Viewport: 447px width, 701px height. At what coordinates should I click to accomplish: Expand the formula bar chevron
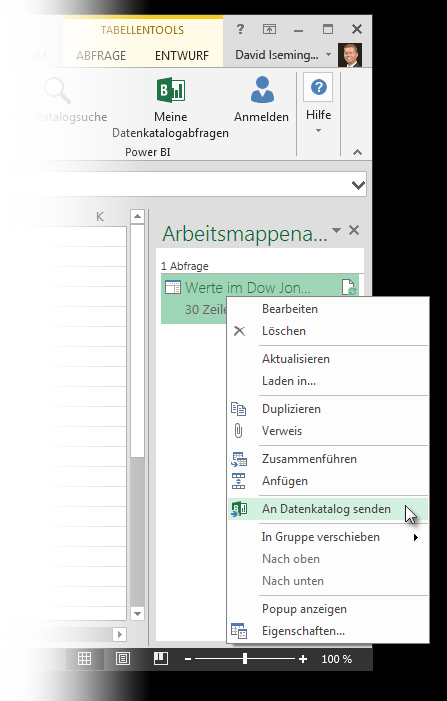(358, 185)
